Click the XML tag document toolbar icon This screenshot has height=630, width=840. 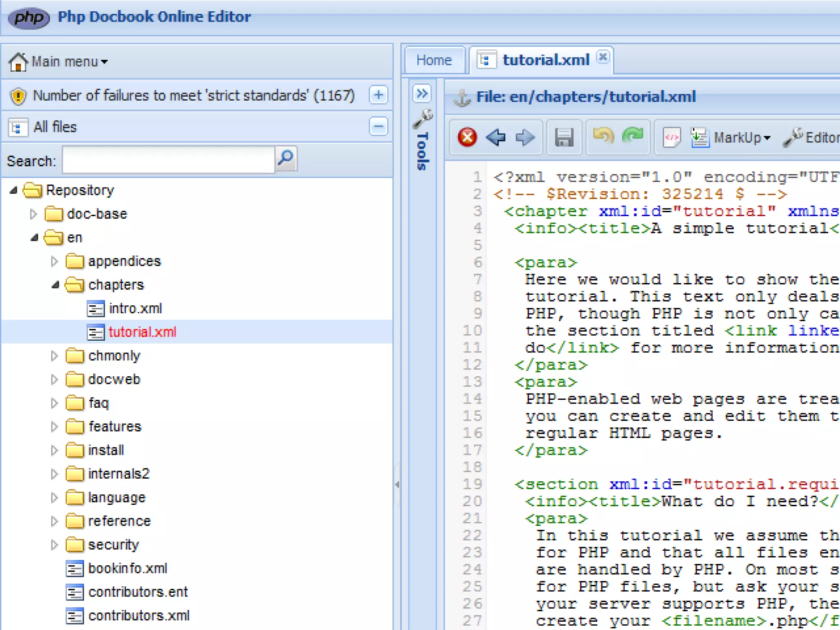(x=671, y=137)
